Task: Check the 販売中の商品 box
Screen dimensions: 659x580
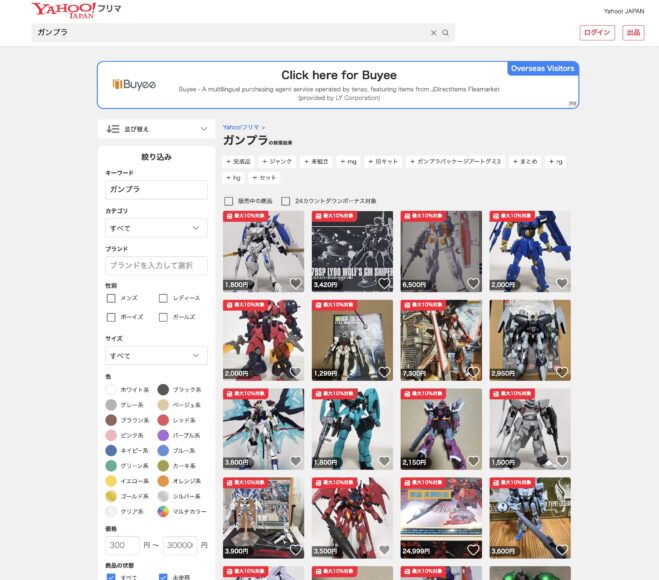Action: coord(229,201)
